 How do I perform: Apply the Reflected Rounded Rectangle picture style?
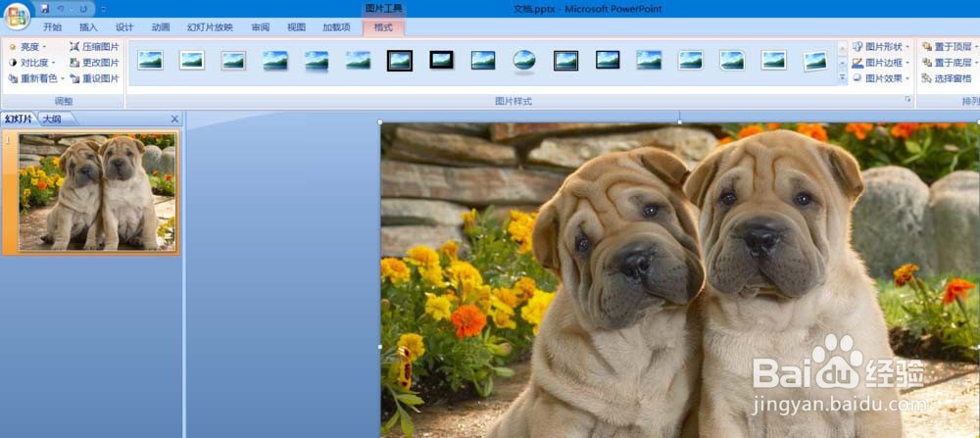point(317,61)
